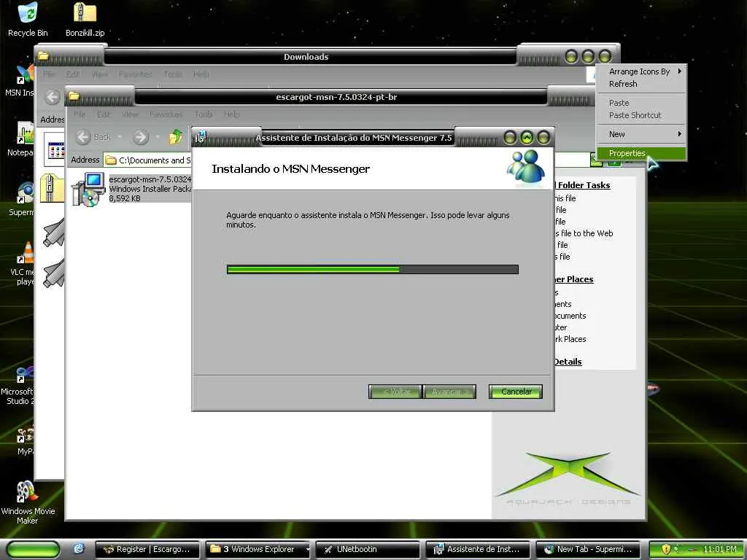Choose Paste from context menu
This screenshot has width=747, height=560.
pyautogui.click(x=640, y=103)
